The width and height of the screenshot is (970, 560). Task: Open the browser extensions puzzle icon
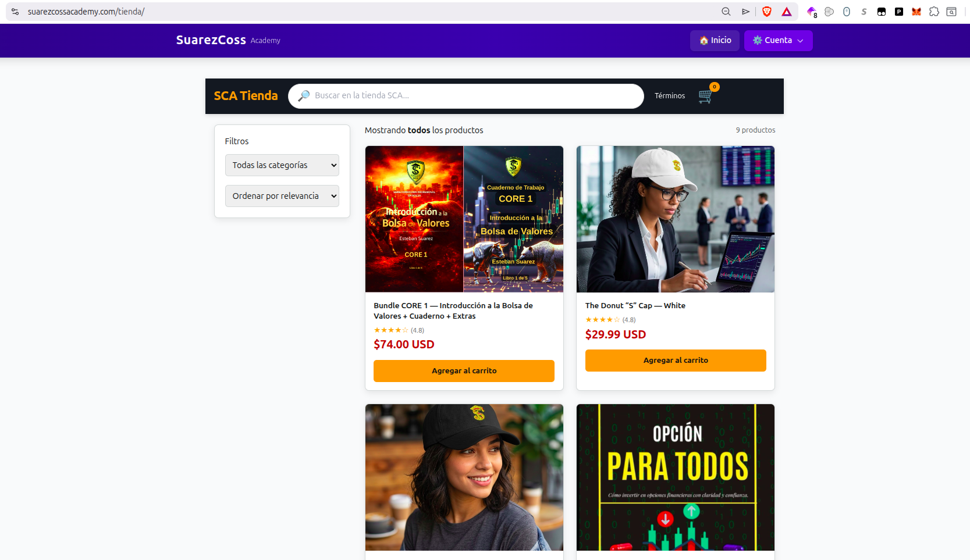click(934, 11)
